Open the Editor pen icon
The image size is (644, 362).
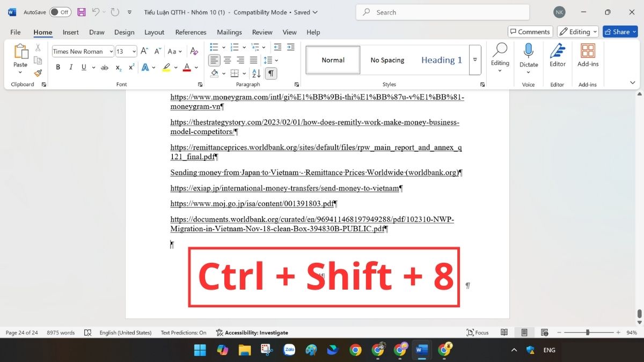[558, 51]
